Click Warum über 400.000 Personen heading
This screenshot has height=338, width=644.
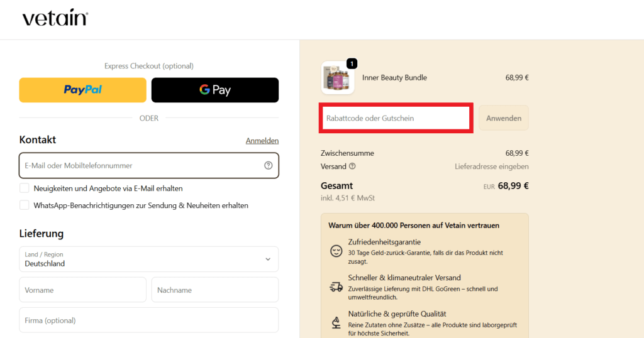tap(414, 225)
